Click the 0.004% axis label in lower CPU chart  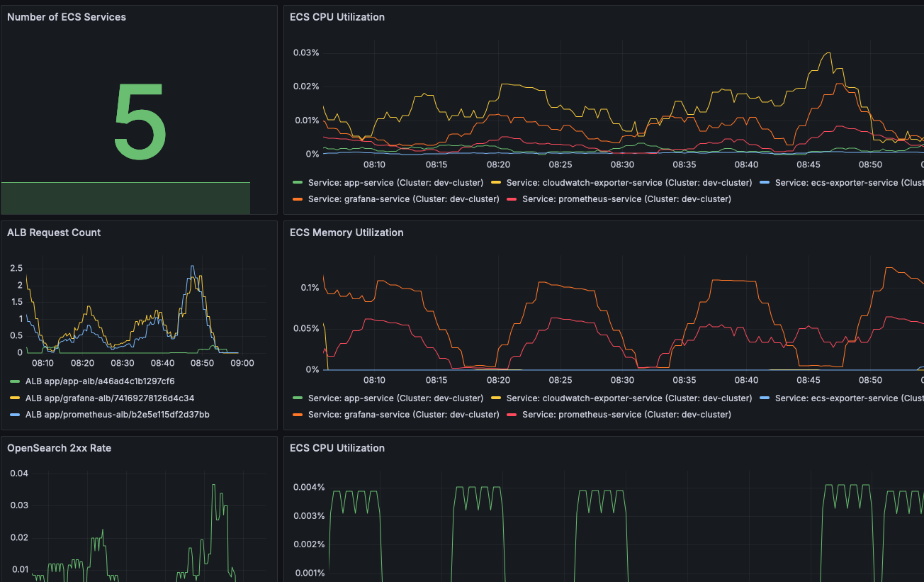point(309,487)
